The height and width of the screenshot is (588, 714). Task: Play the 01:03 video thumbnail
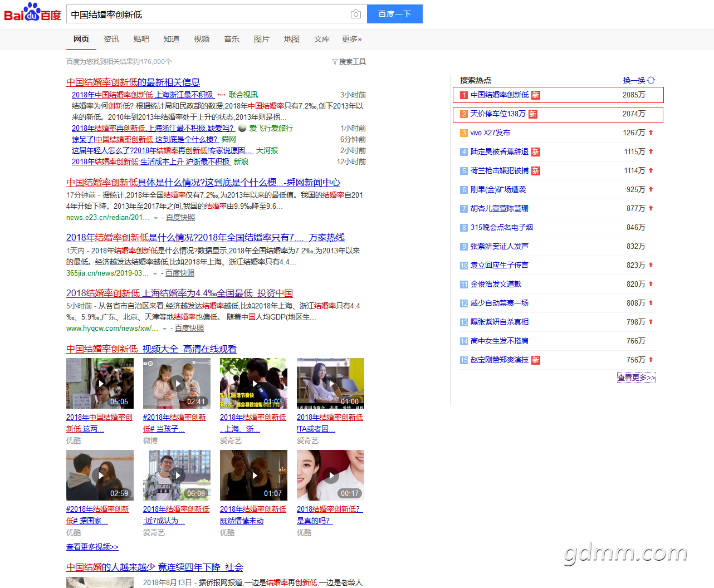point(253,383)
